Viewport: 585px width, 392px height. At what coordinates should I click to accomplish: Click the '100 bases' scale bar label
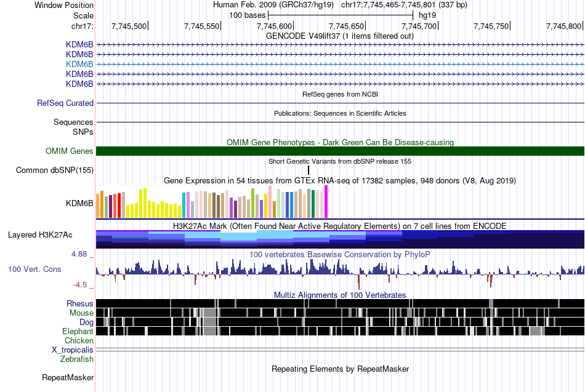click(x=248, y=15)
